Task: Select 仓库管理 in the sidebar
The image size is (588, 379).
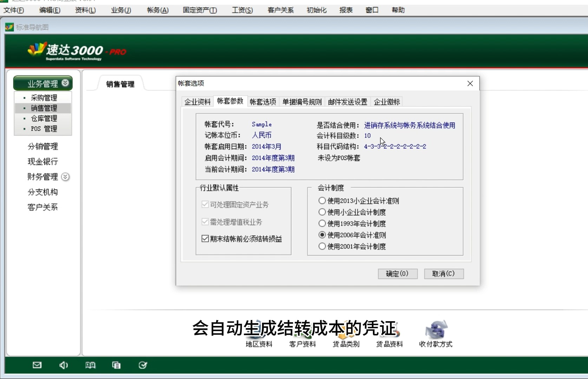Action: click(x=44, y=118)
